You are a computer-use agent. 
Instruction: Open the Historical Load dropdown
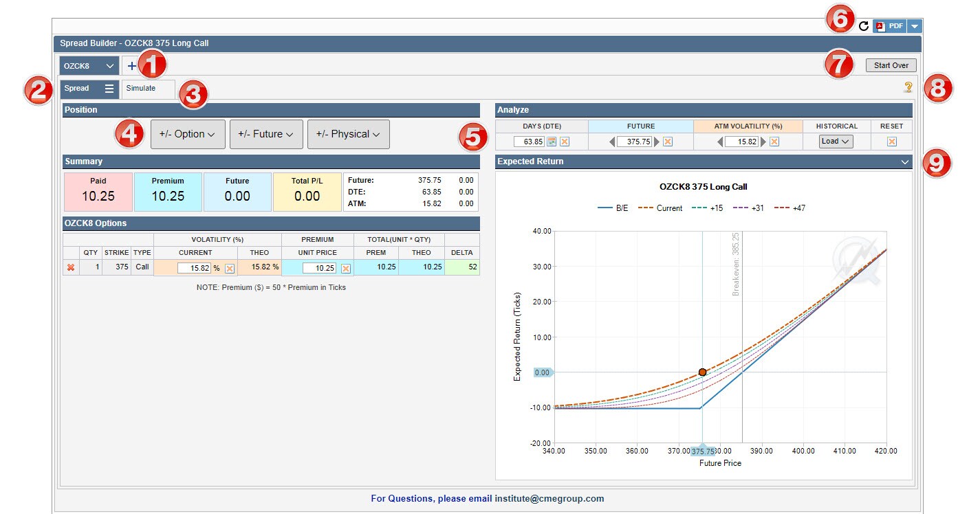pyautogui.click(x=836, y=142)
